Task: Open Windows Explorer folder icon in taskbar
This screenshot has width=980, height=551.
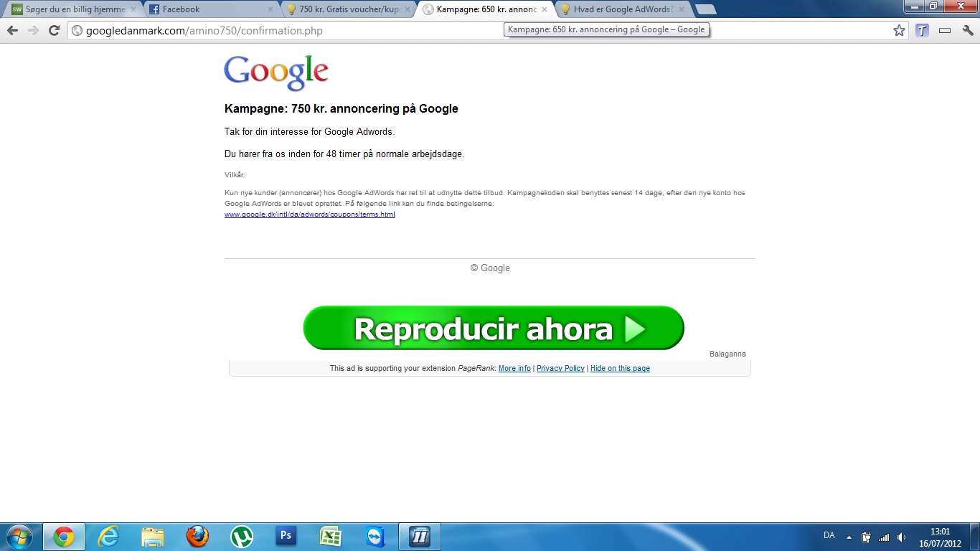Action: (x=153, y=537)
